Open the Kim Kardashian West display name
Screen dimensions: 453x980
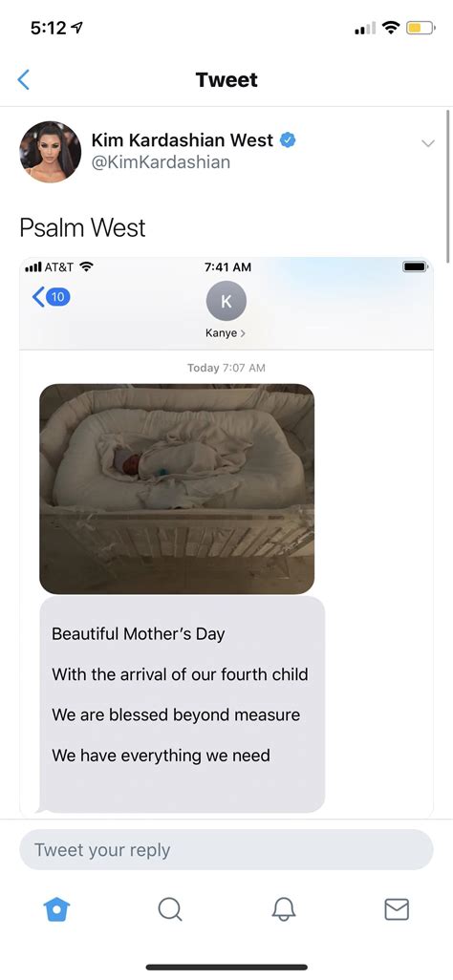(183, 140)
